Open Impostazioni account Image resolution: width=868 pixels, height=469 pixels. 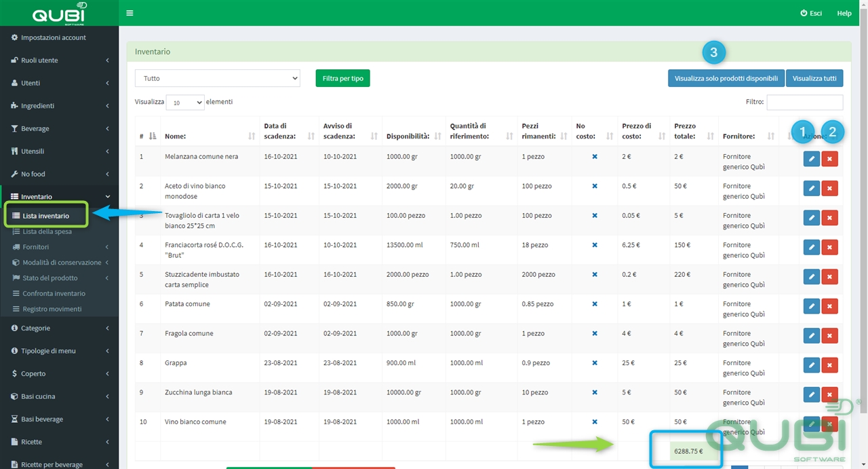[60, 37]
